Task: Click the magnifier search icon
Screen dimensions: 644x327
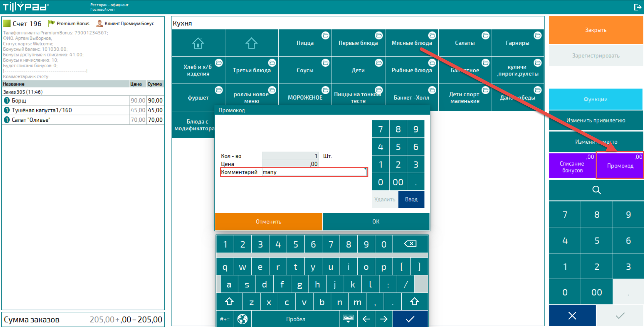Action: point(596,190)
